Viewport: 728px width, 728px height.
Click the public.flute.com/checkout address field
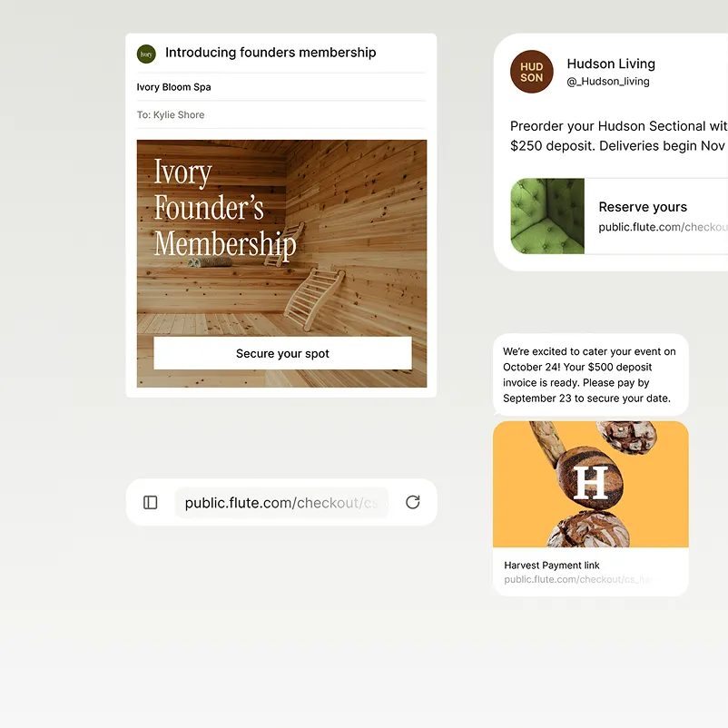tap(281, 502)
